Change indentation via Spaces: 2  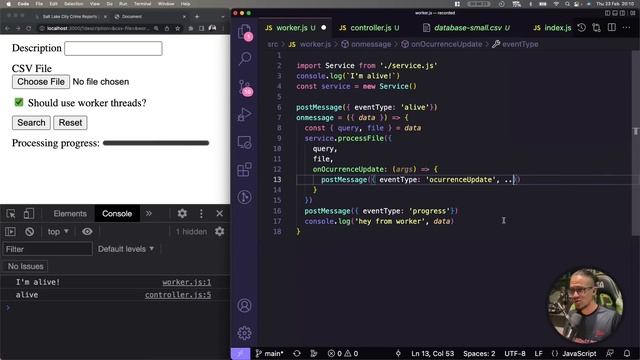479,353
